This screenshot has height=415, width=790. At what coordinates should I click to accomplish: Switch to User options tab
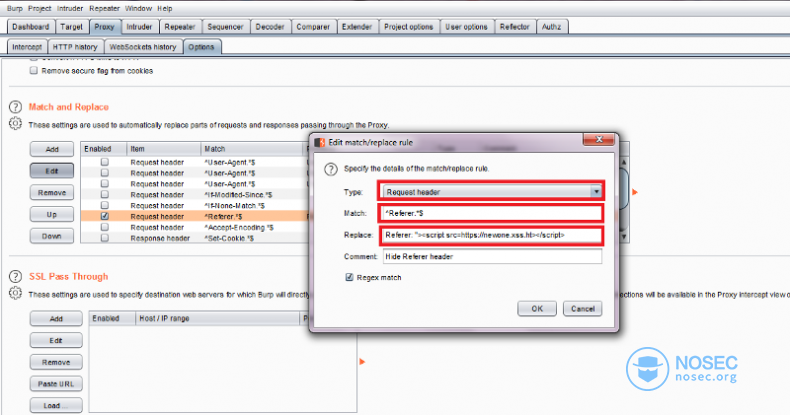click(x=467, y=27)
